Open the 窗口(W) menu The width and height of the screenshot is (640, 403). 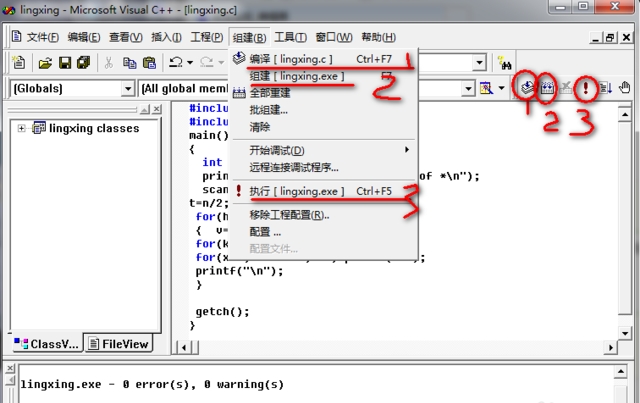[x=333, y=38]
